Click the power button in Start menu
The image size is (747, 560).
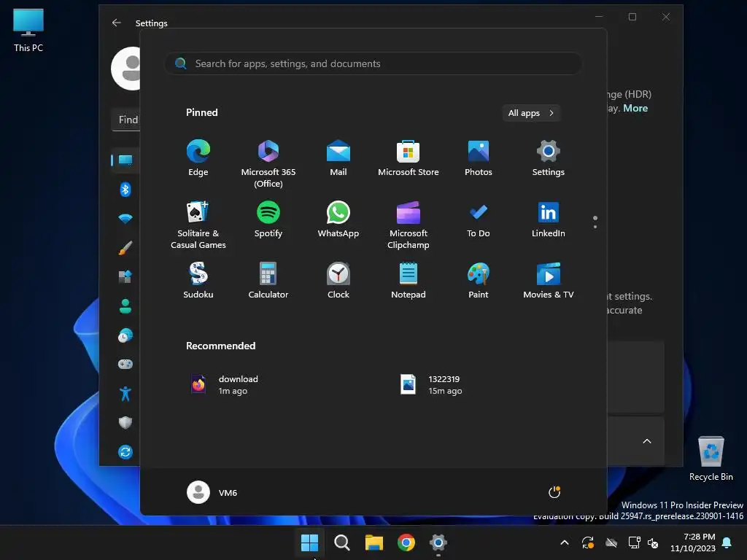[554, 492]
